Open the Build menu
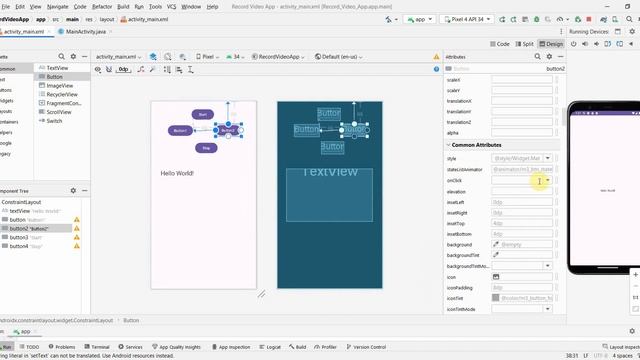 pos(123,7)
